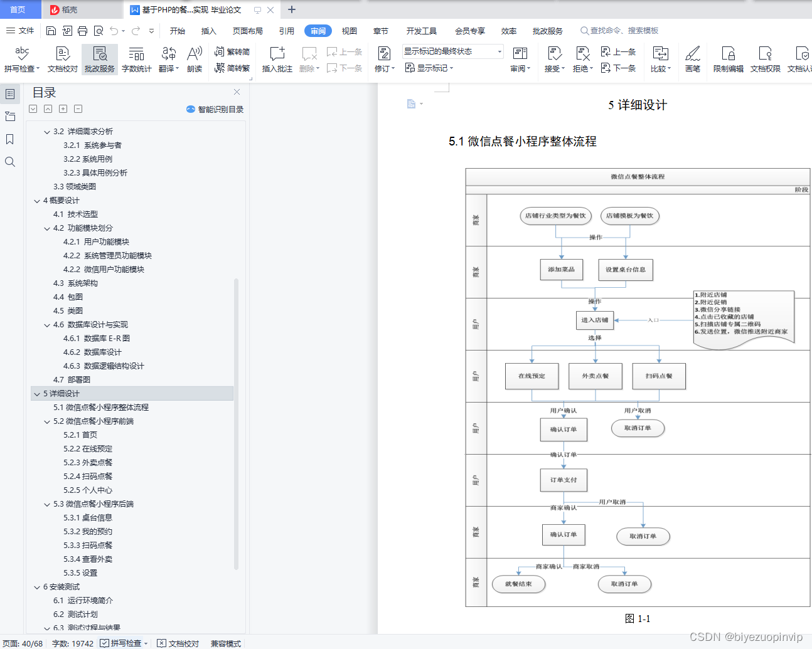Viewport: 812px width, 649px height.
Task: Jump to 5.1 微信点餐小程序整体流程 in outline
Action: point(101,408)
